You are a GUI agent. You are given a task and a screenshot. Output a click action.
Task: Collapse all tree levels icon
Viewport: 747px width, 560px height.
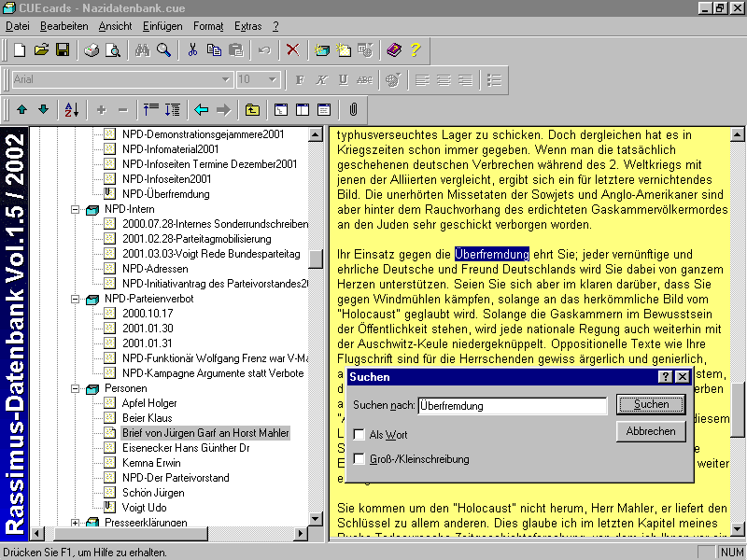coord(151,110)
